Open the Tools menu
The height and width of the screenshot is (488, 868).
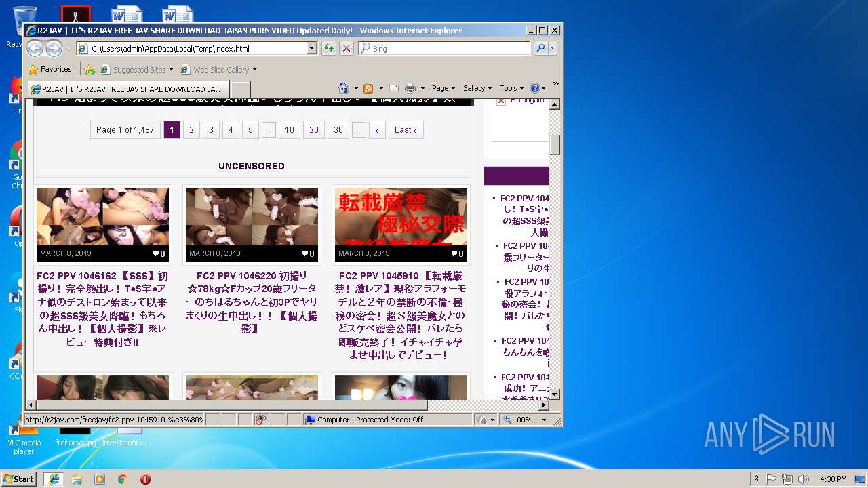(x=512, y=88)
